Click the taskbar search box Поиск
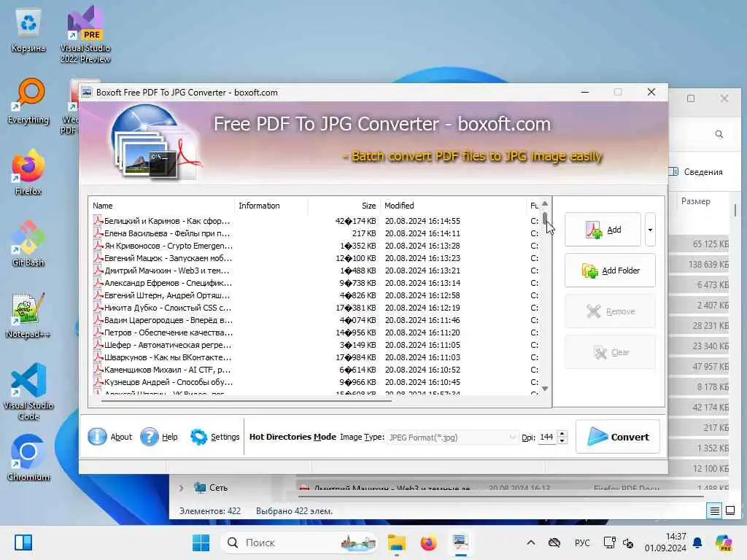The image size is (747, 560). coord(299,542)
